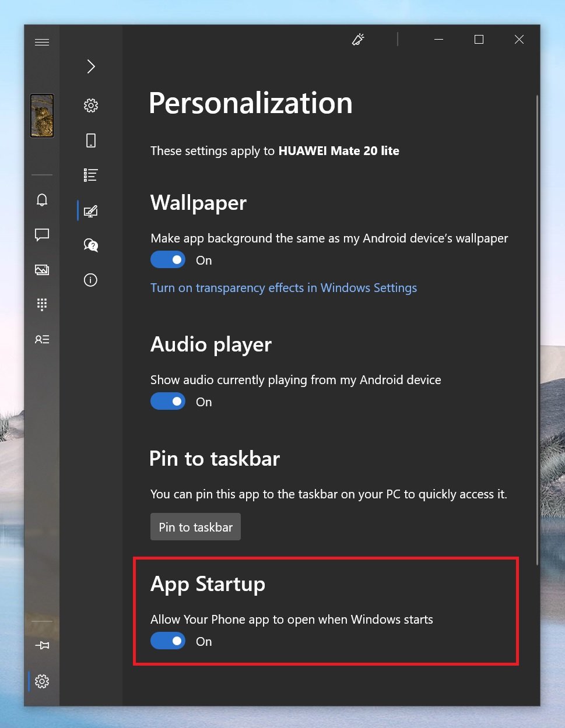Screen dimensions: 565x728
Task: Open the hamburger navigation menu
Action: tap(42, 42)
